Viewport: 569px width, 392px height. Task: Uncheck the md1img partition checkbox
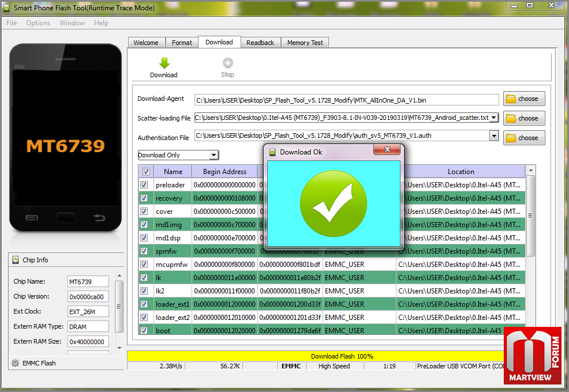tap(144, 224)
